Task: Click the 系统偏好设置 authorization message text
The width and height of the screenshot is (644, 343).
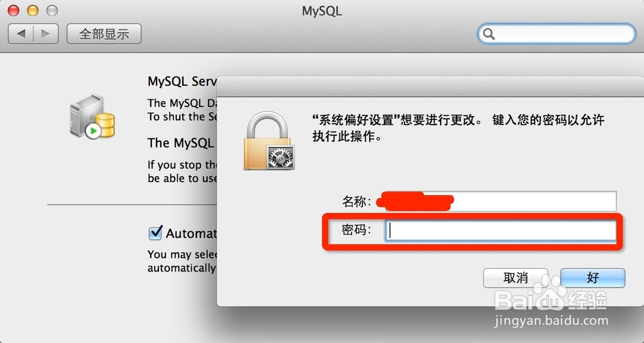Action: click(x=459, y=128)
